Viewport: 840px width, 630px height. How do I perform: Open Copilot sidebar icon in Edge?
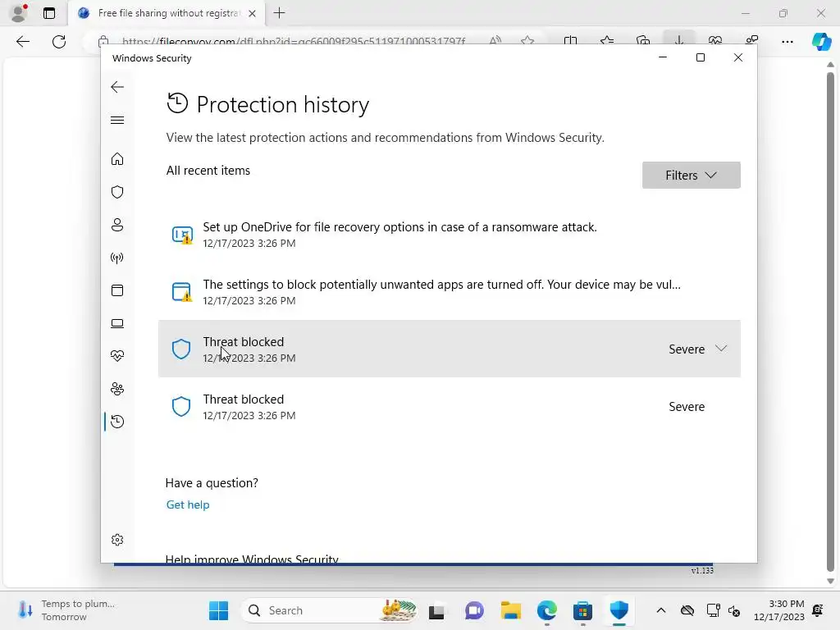[821, 41]
